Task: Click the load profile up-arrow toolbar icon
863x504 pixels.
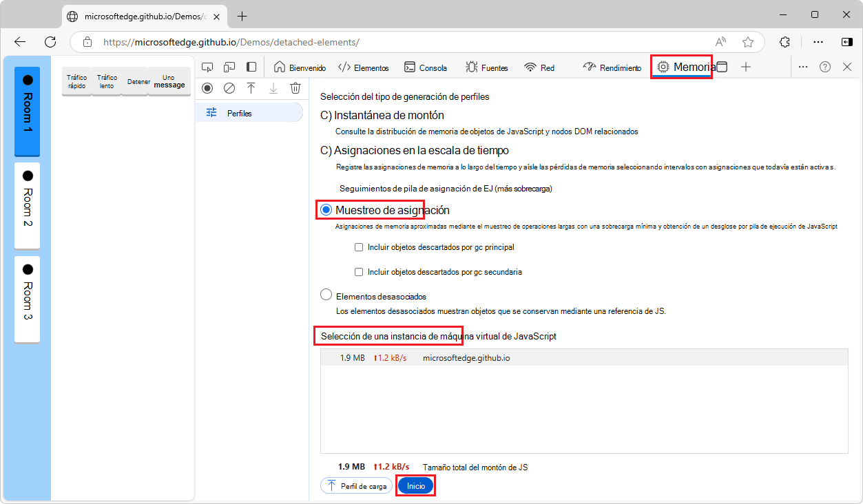Action: pyautogui.click(x=251, y=88)
